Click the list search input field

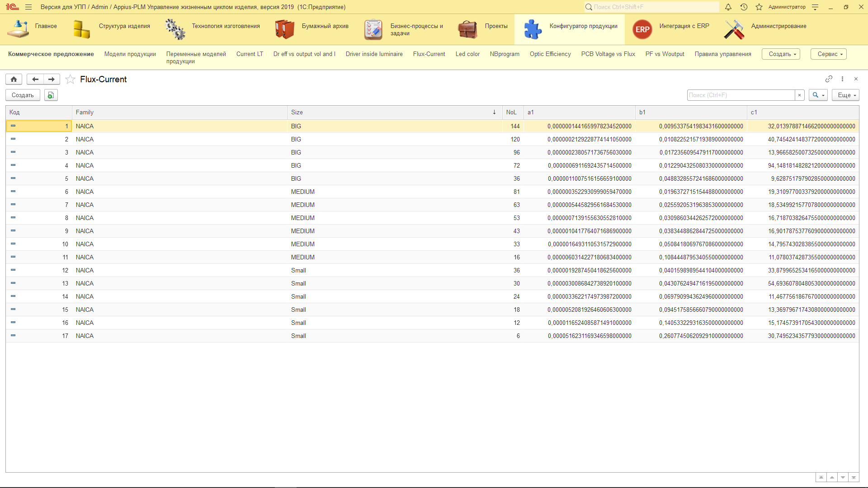[741, 95]
